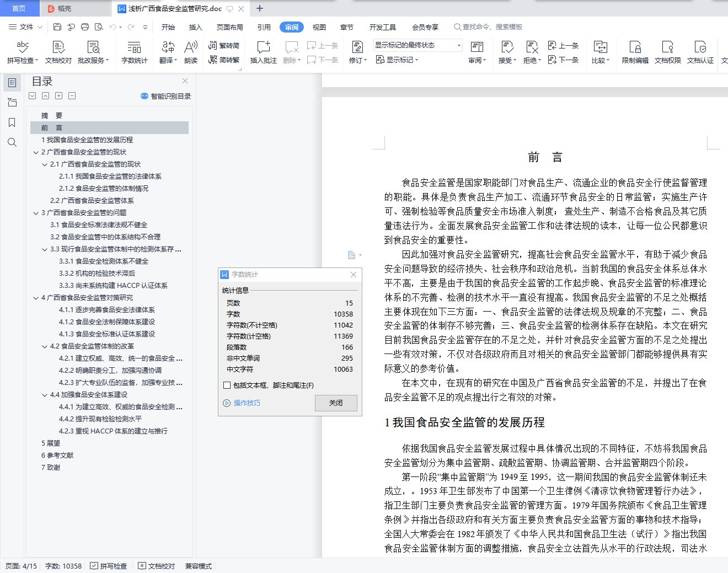This screenshot has width=728, height=573.
Task: Collapse outline section 4 广西省食品安全监管对策研究
Action: (x=36, y=298)
